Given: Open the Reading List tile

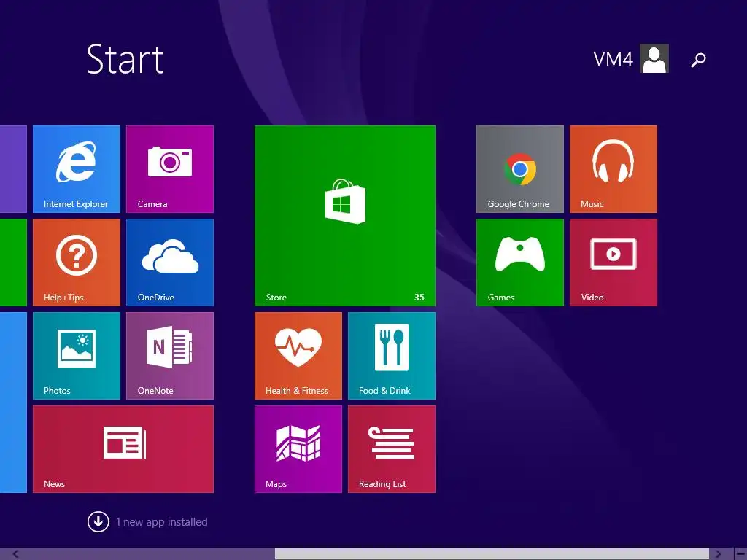Looking at the screenshot, I should (392, 449).
